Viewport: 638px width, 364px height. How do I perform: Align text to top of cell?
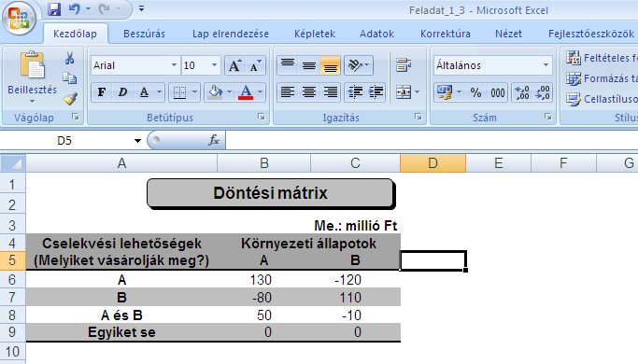pyautogui.click(x=288, y=65)
